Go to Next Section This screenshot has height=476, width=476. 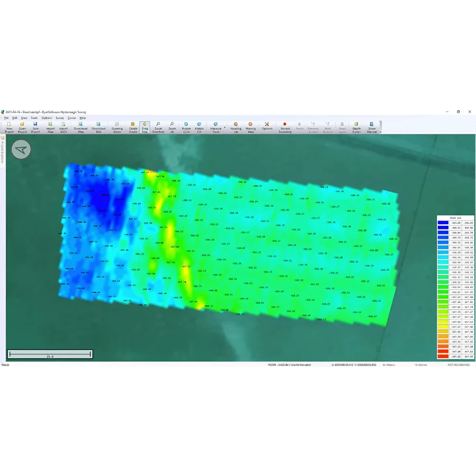click(x=327, y=127)
